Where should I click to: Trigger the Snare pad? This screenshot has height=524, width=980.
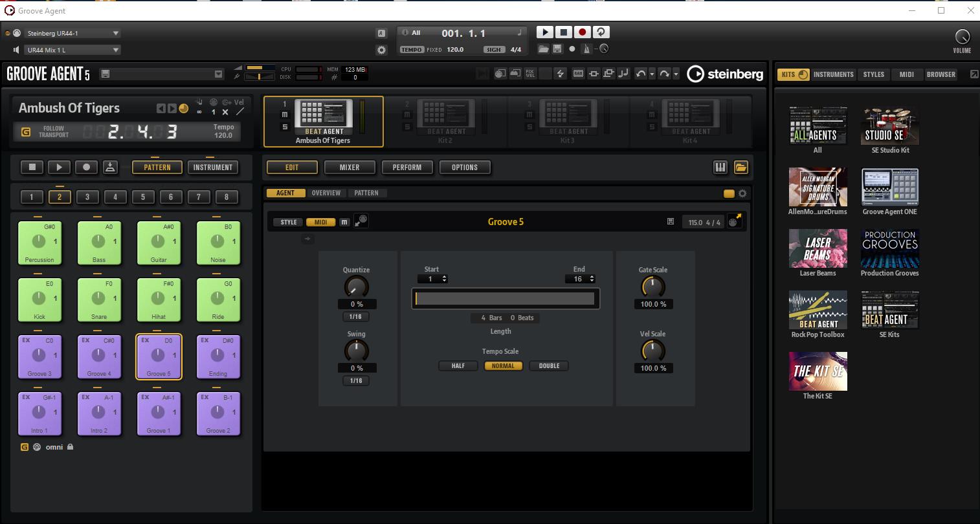(x=99, y=300)
